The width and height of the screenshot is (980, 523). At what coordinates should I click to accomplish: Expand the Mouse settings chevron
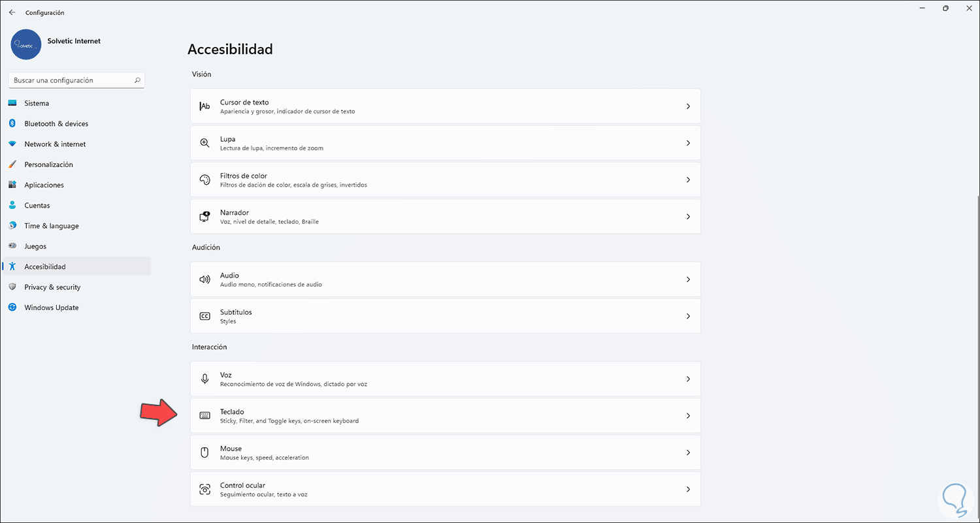[x=688, y=452]
